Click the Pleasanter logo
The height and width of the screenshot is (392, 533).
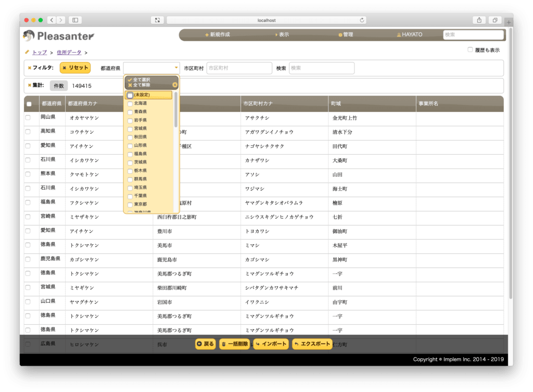pos(59,36)
